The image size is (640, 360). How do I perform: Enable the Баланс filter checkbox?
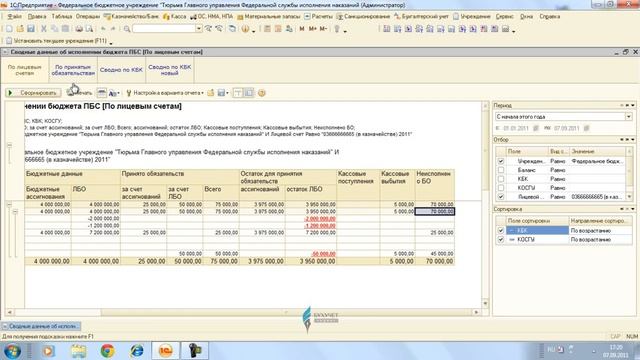coord(501,170)
